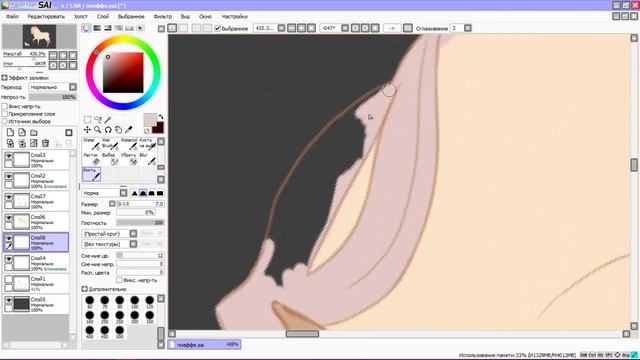Select the lasso tool

[x=98, y=120]
